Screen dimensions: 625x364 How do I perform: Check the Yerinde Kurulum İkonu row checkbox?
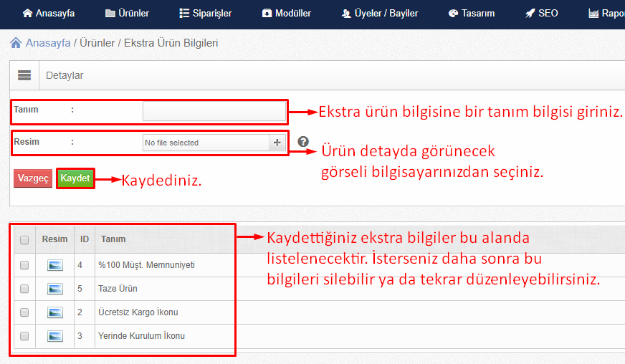[24, 336]
